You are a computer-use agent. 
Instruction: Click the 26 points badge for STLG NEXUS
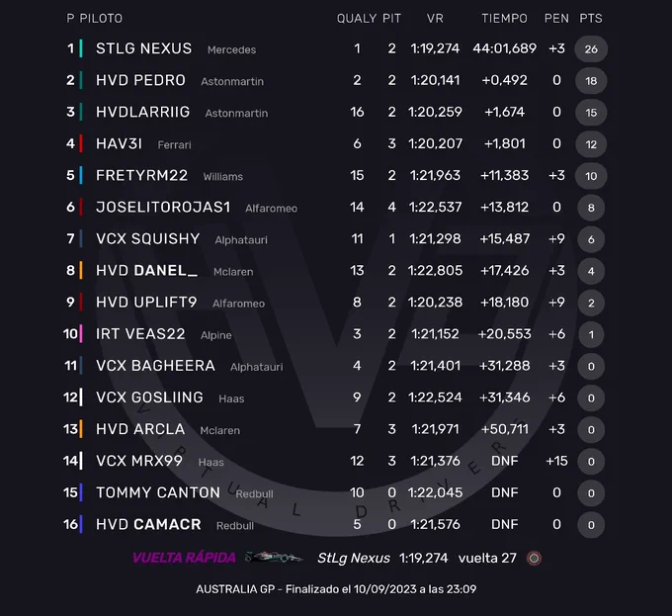point(591,48)
